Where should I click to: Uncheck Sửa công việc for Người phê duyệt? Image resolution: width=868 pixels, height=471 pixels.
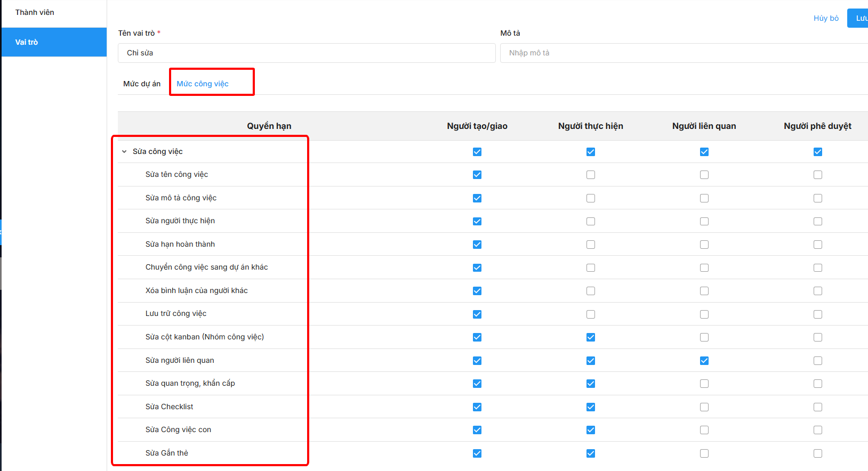818,152
